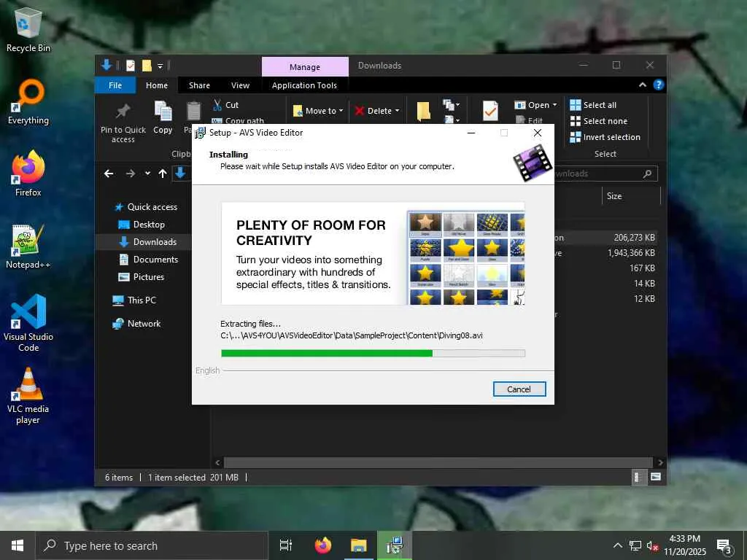The image size is (747, 560).
Task: Open the Delete dropdown
Action: click(x=377, y=111)
